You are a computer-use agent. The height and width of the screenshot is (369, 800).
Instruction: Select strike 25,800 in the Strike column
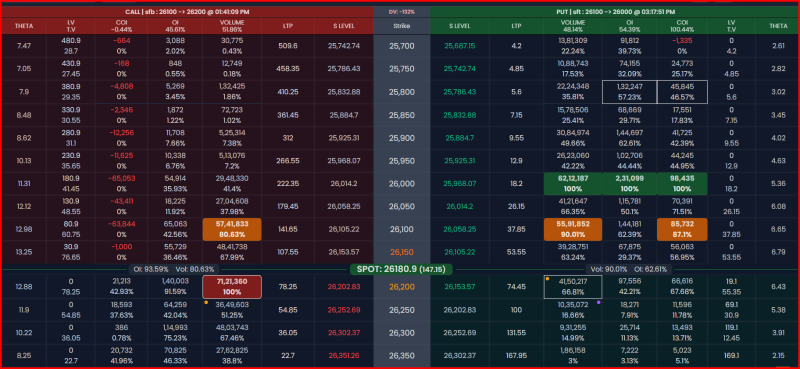402,92
